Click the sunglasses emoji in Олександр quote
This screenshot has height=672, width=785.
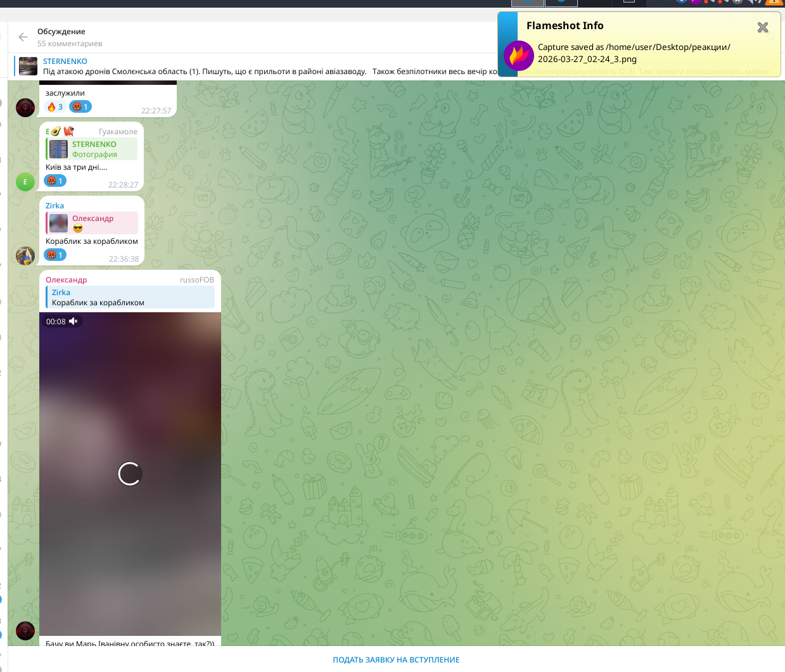click(78, 229)
